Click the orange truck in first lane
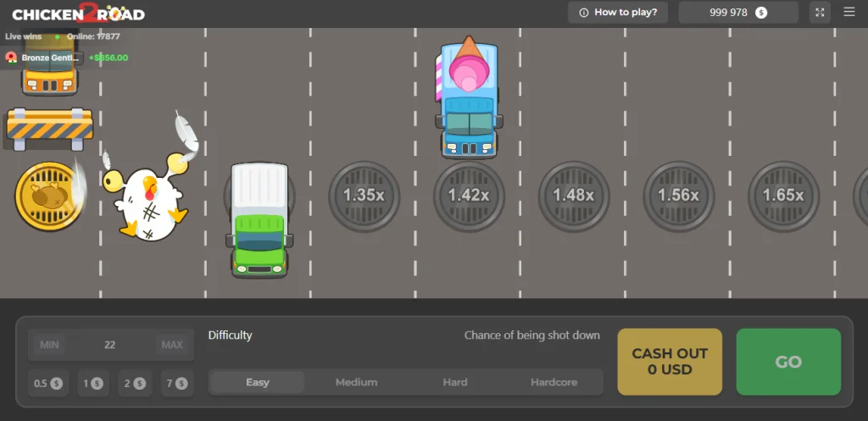 49,64
